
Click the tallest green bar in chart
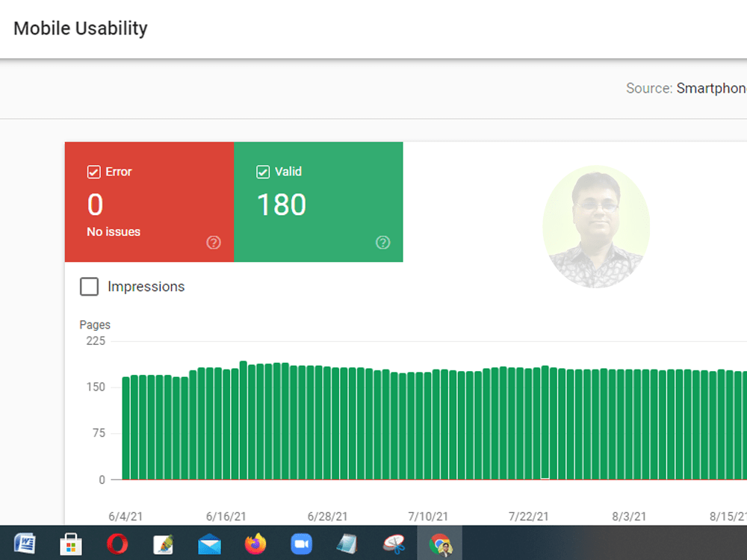[x=243, y=420]
